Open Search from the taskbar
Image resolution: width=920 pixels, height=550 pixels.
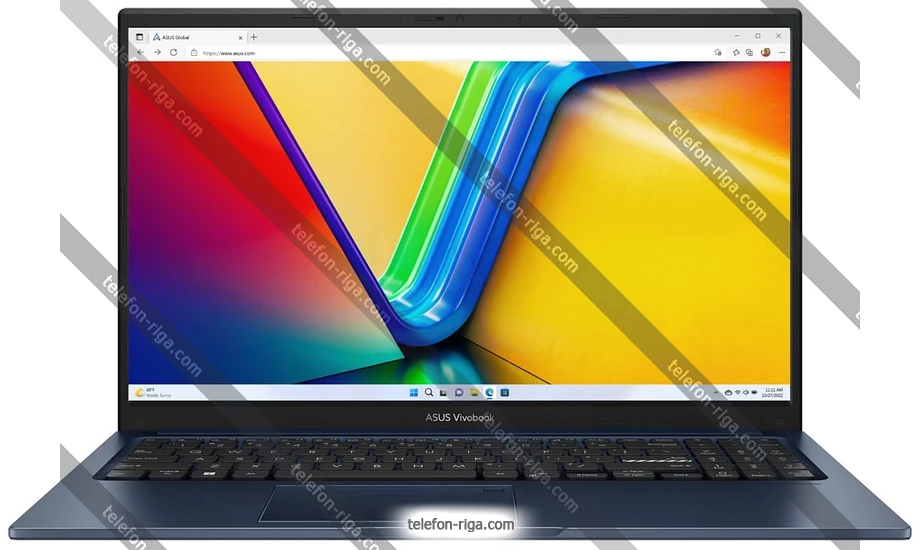pos(428,393)
